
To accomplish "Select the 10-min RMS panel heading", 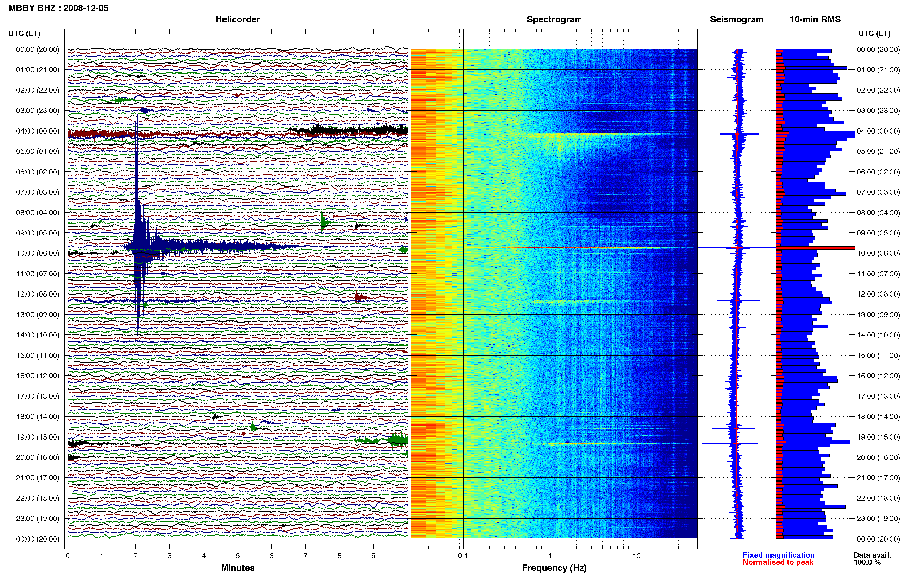I will (815, 19).
